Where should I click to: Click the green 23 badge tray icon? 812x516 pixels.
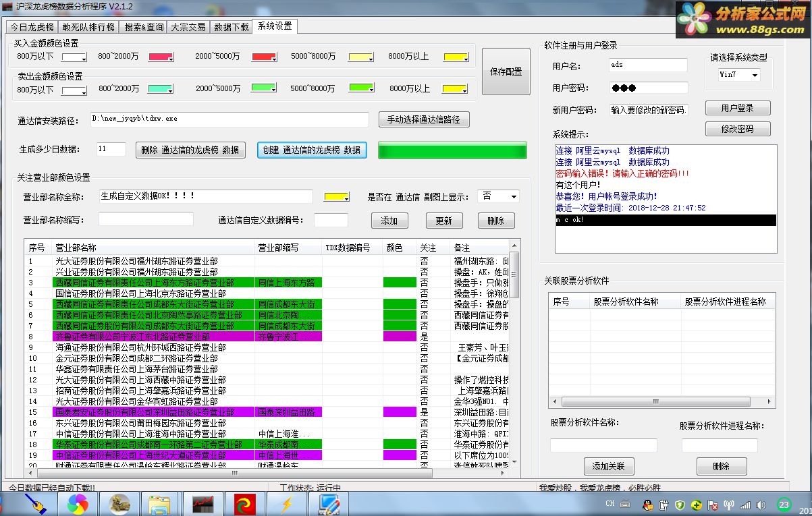tap(784, 504)
